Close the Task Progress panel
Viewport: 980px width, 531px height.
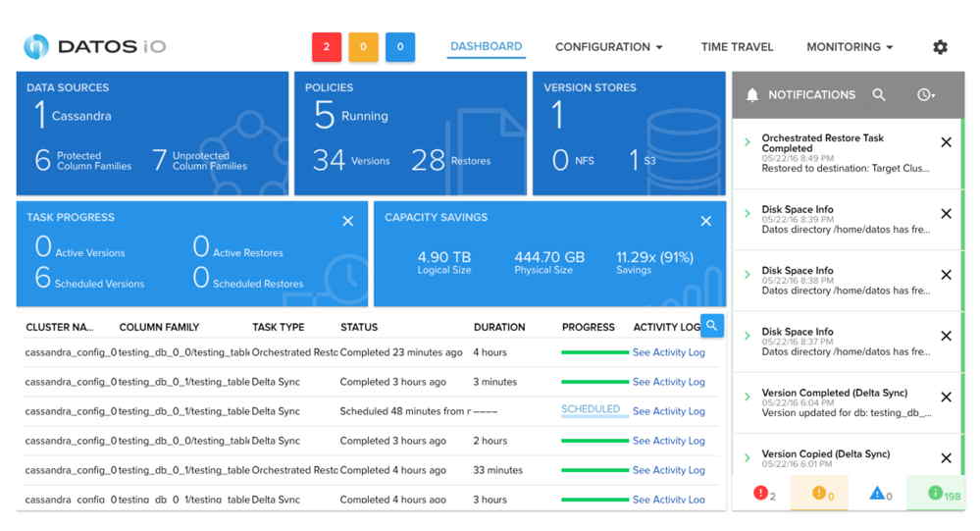(348, 221)
